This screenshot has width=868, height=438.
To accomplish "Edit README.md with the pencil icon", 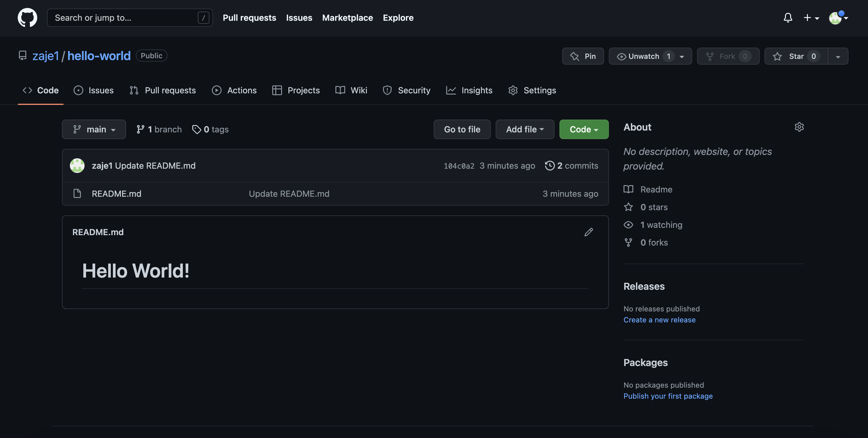I will point(589,232).
